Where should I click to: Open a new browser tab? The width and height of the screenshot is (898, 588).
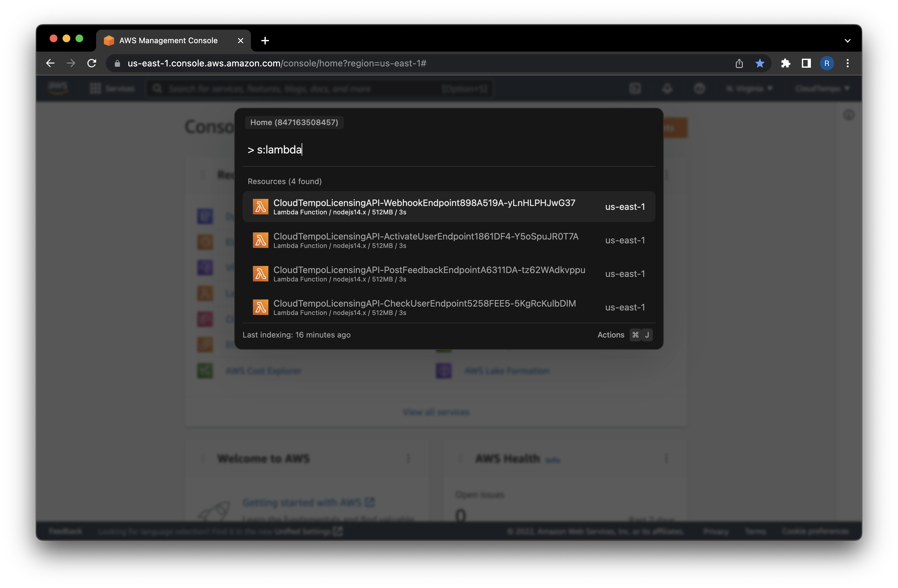pos(265,40)
